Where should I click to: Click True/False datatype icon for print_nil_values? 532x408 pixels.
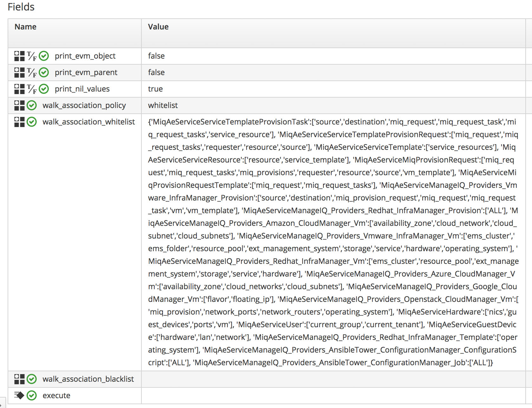click(32, 89)
